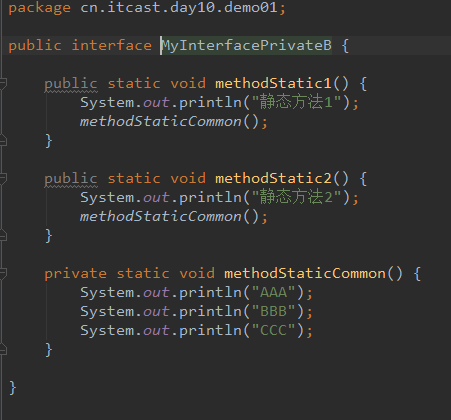Screen dimensions: 451x420
Task: Click 'public' before the interface keyword
Action: pyautogui.click(x=35, y=46)
